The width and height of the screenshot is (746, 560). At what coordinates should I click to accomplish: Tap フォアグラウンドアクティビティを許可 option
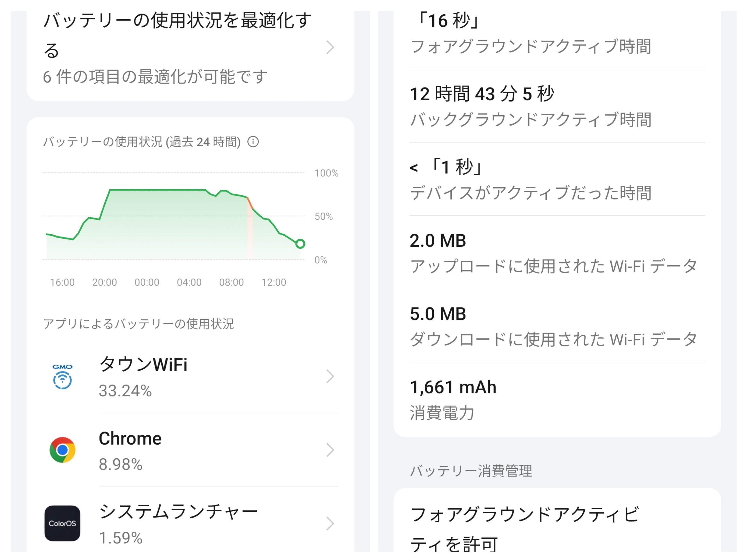[x=524, y=529]
